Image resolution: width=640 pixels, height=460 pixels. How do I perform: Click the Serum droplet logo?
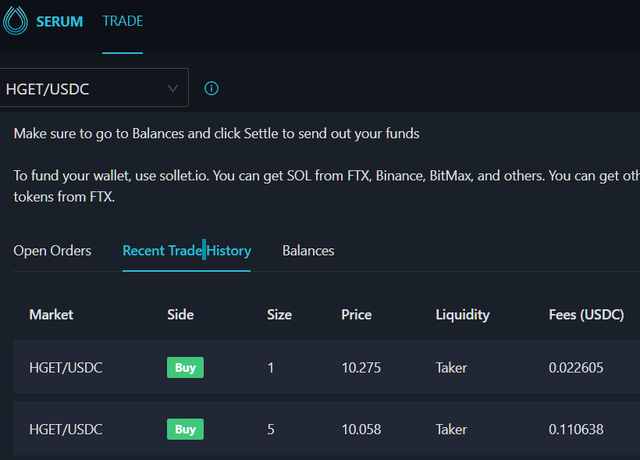16,21
